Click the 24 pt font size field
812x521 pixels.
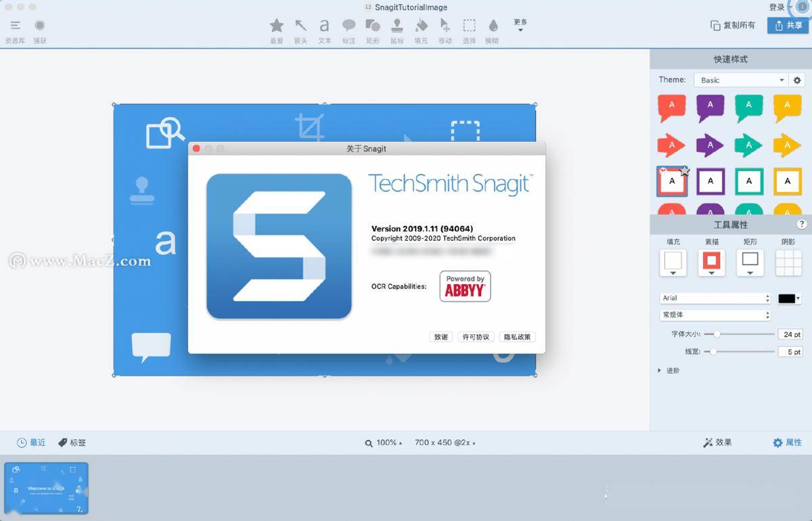click(790, 334)
